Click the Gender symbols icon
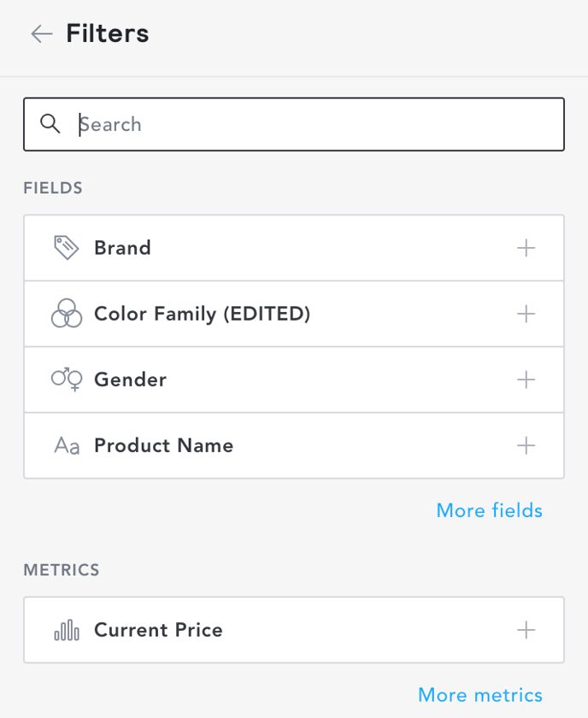Screen dimensions: 588x718 [67, 380]
